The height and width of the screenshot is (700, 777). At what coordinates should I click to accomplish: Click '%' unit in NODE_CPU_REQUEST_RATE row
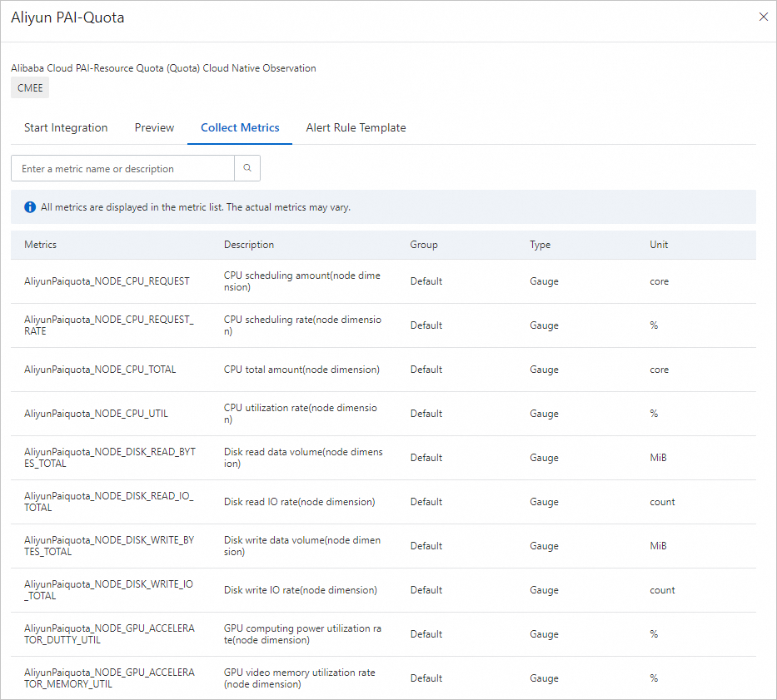click(x=654, y=325)
